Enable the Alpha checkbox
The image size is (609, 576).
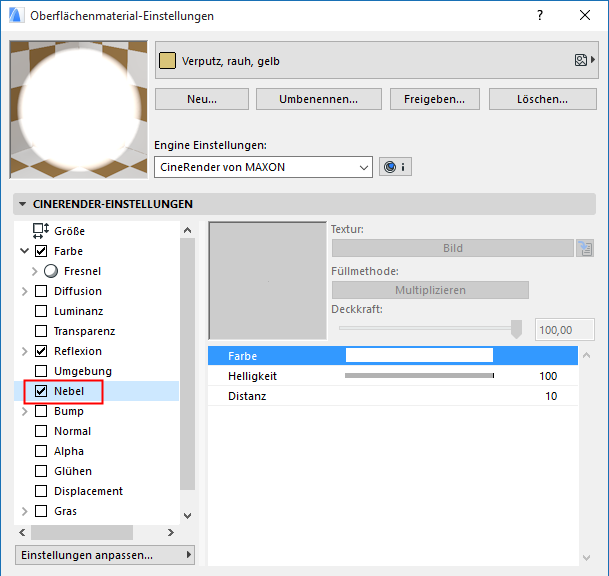pyautogui.click(x=41, y=451)
